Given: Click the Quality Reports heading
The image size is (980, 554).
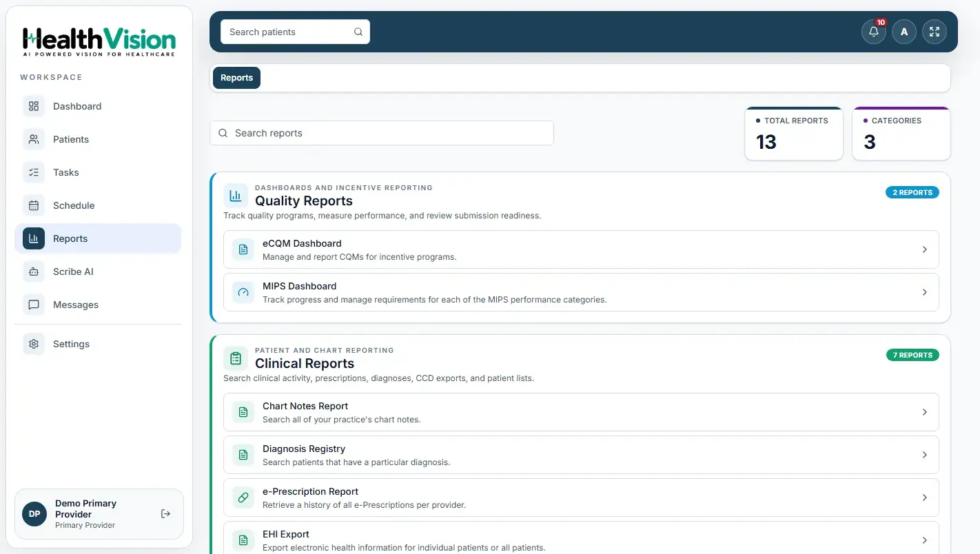Looking at the screenshot, I should [x=304, y=201].
